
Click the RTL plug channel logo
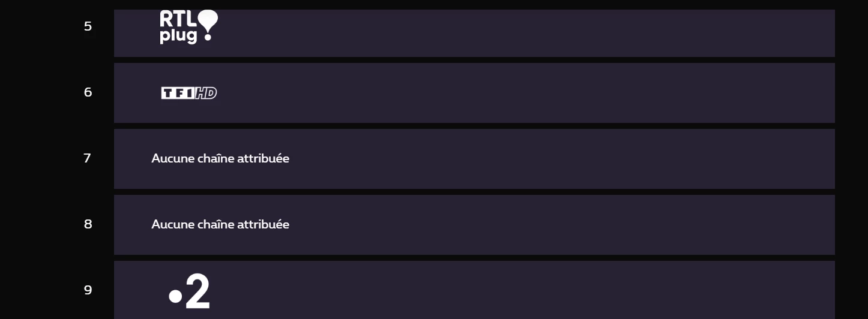coord(188,27)
